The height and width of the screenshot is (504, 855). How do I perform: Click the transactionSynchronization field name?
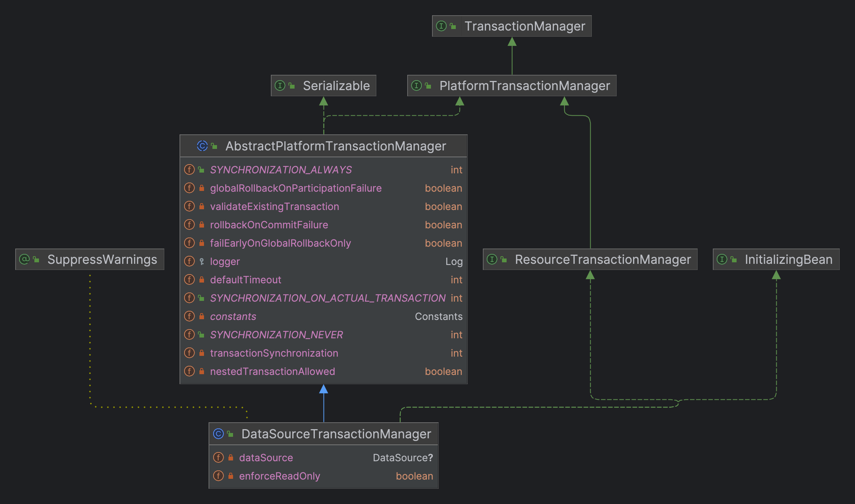point(274,353)
